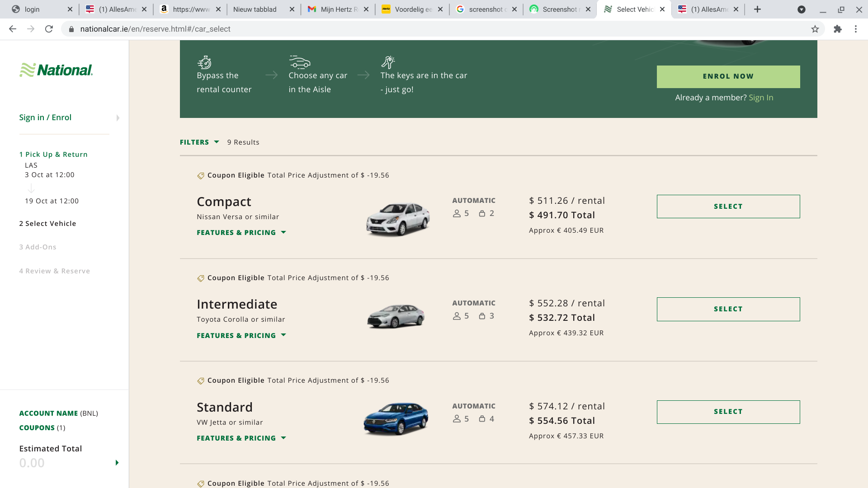
Task: Bookmark this page with star icon
Action: click(815, 29)
